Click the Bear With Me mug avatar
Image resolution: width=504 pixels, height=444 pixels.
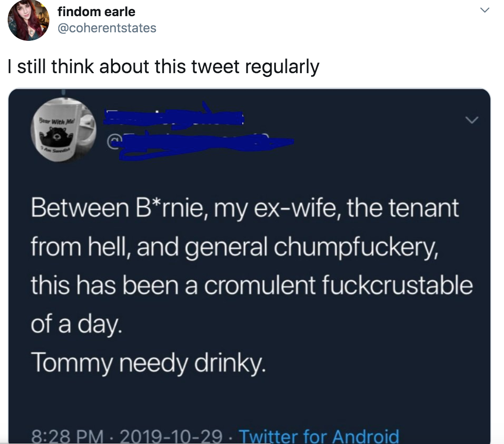[63, 131]
